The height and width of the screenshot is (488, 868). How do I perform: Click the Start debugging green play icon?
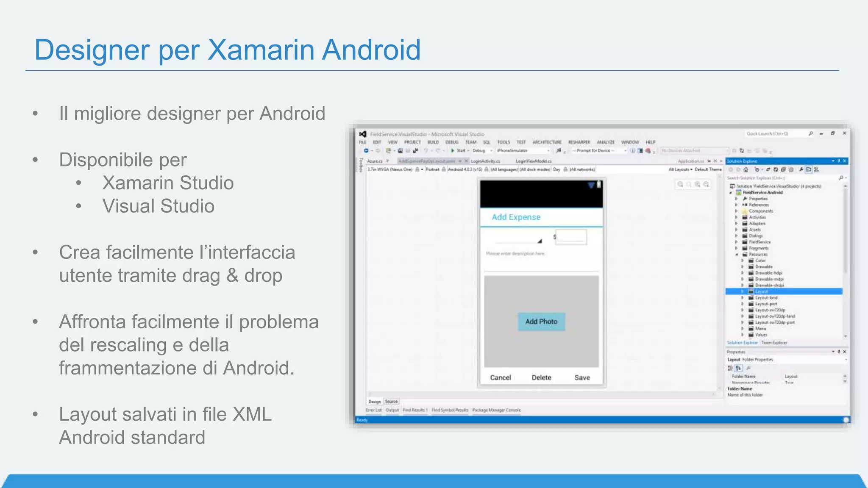click(x=453, y=150)
